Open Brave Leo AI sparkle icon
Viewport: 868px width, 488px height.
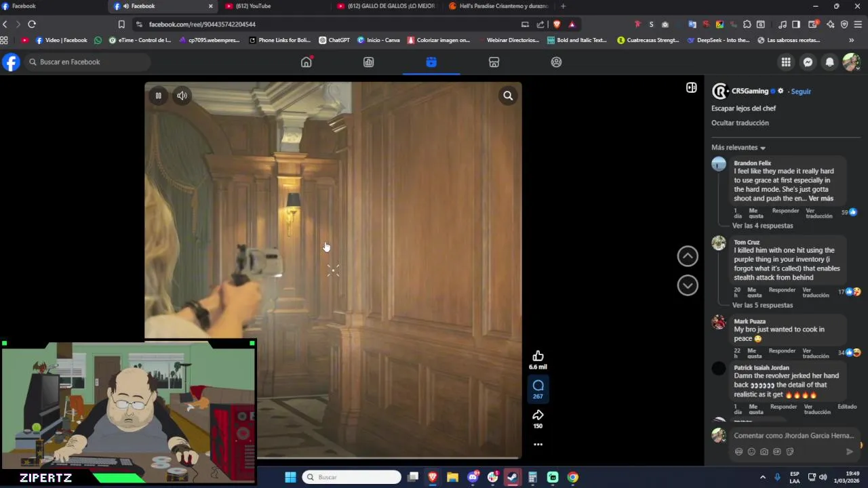831,24
